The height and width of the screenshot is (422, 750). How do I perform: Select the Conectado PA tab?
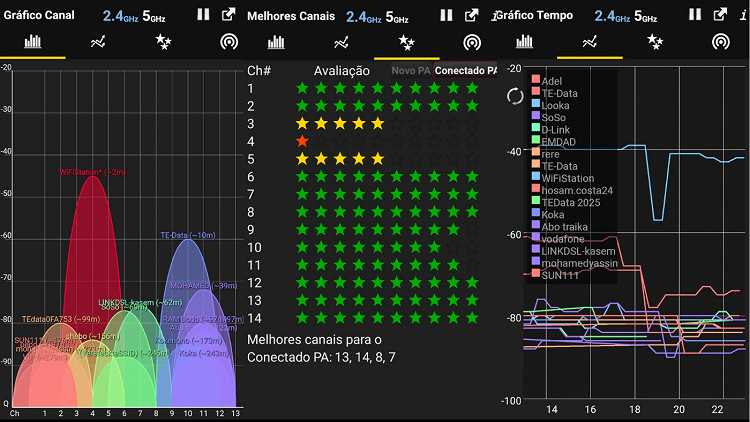pos(466,70)
